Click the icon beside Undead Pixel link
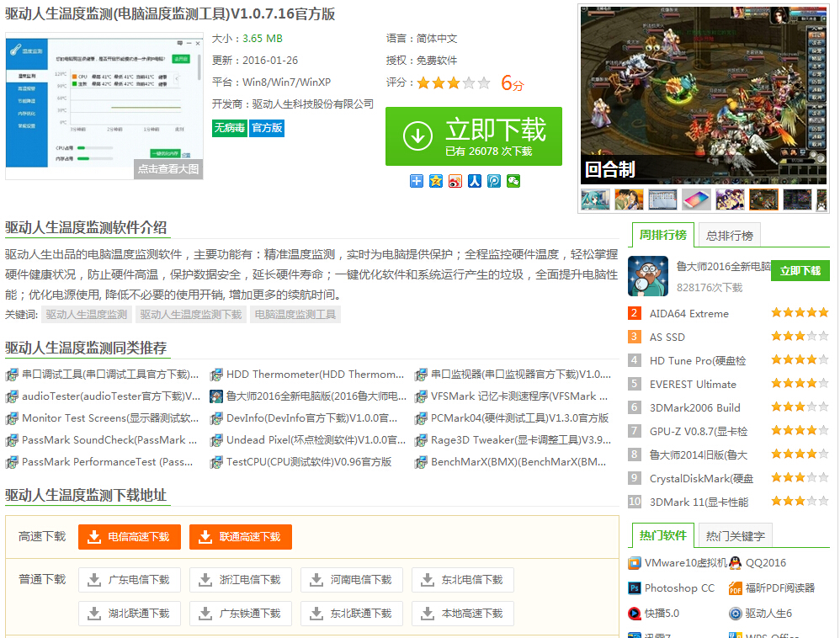 coord(216,440)
